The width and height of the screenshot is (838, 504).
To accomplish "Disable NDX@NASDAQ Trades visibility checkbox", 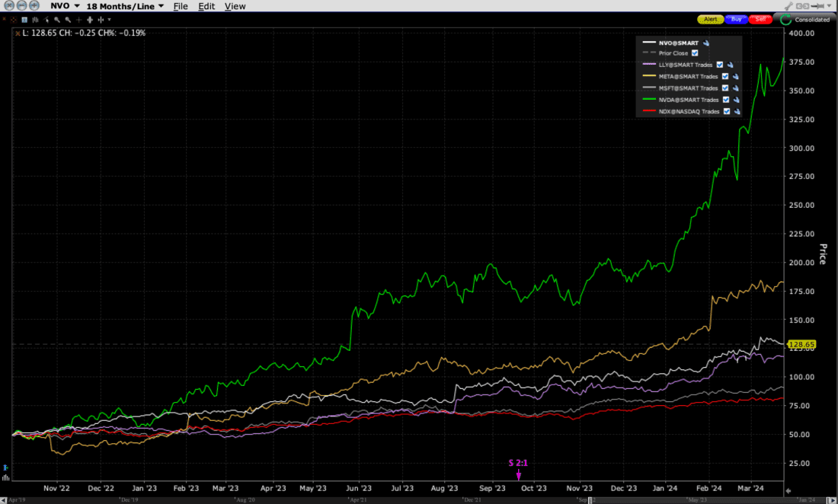I will (x=726, y=111).
